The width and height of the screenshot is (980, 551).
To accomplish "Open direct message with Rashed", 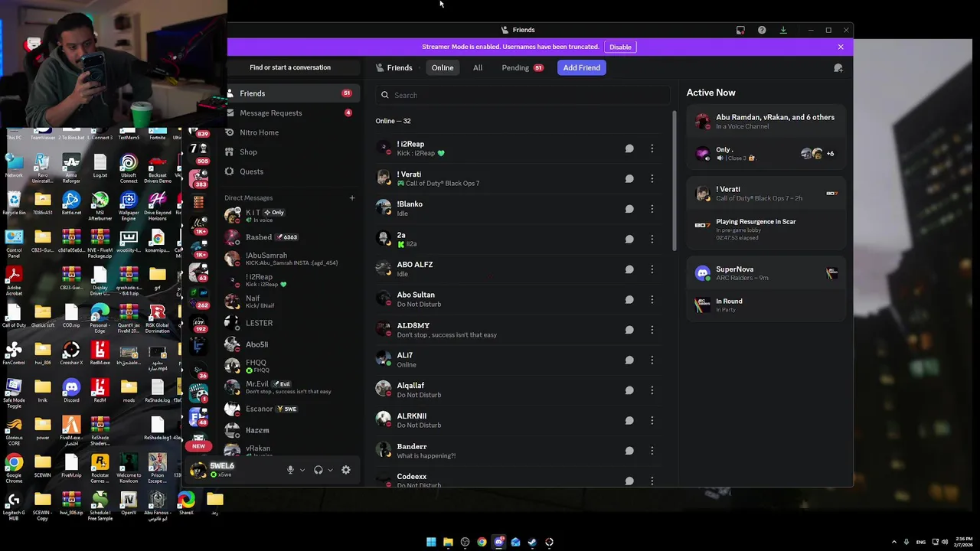I will pyautogui.click(x=291, y=237).
